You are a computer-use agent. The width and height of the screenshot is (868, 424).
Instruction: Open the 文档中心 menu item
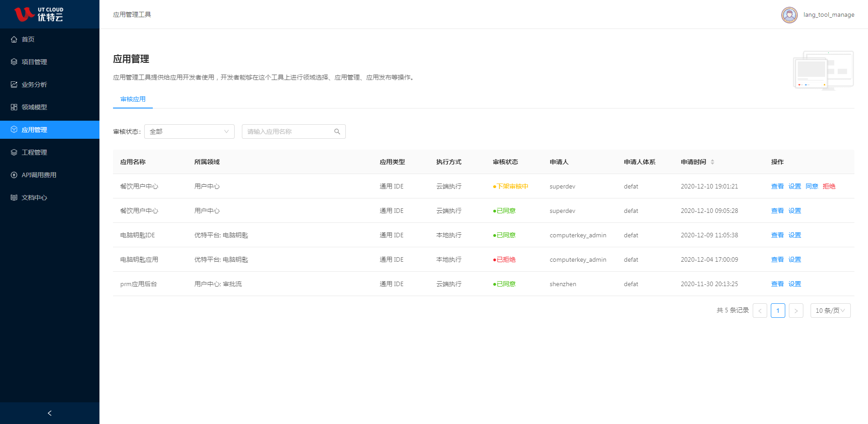50,198
